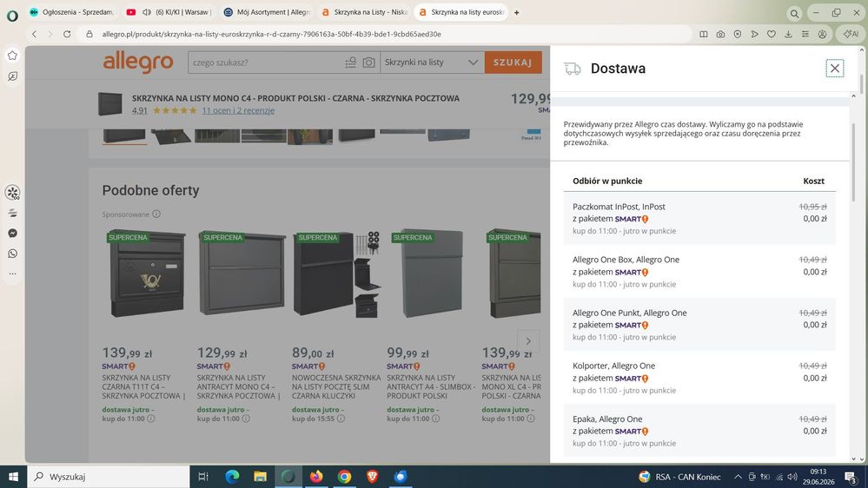The height and width of the screenshot is (488, 868).
Task: Select Kolporter, Allegro One delivery row
Action: click(x=699, y=378)
